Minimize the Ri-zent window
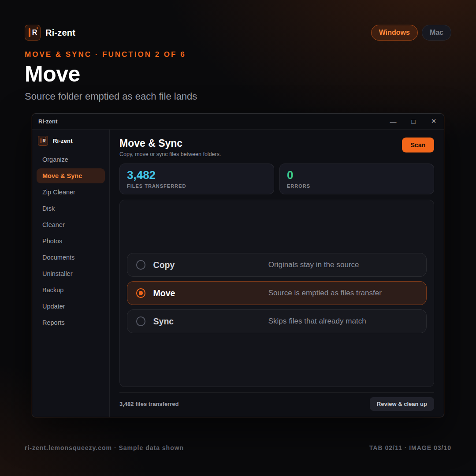Image resolution: width=476 pixels, height=476 pixels. tap(393, 122)
